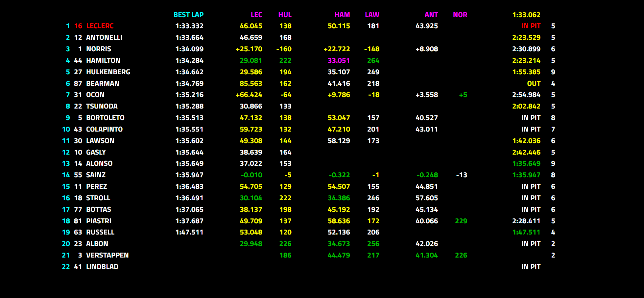644x298 pixels.
Task: Select driver name OCON
Action: coord(95,95)
